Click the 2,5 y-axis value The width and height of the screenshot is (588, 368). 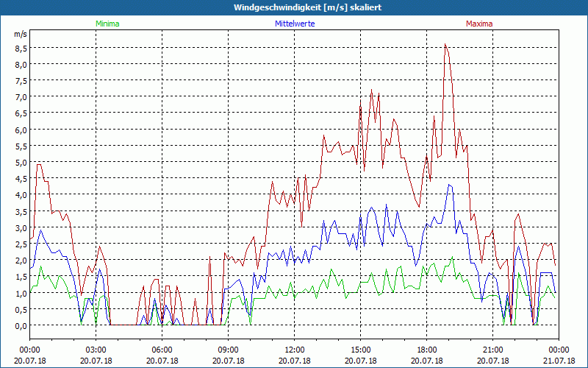(21, 244)
